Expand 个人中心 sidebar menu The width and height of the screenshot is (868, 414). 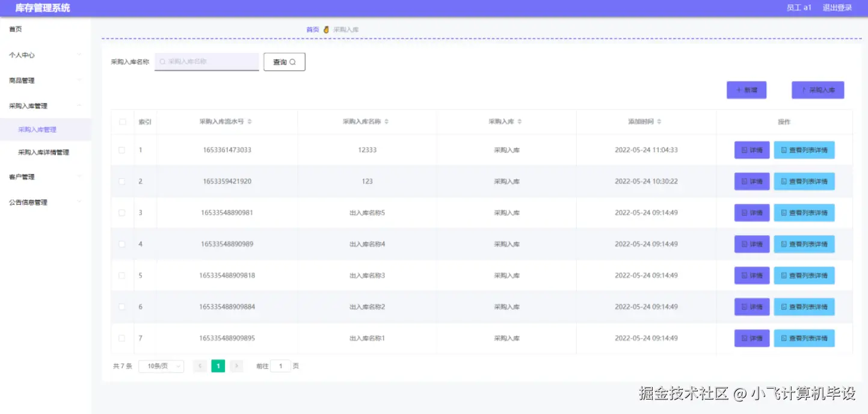46,55
